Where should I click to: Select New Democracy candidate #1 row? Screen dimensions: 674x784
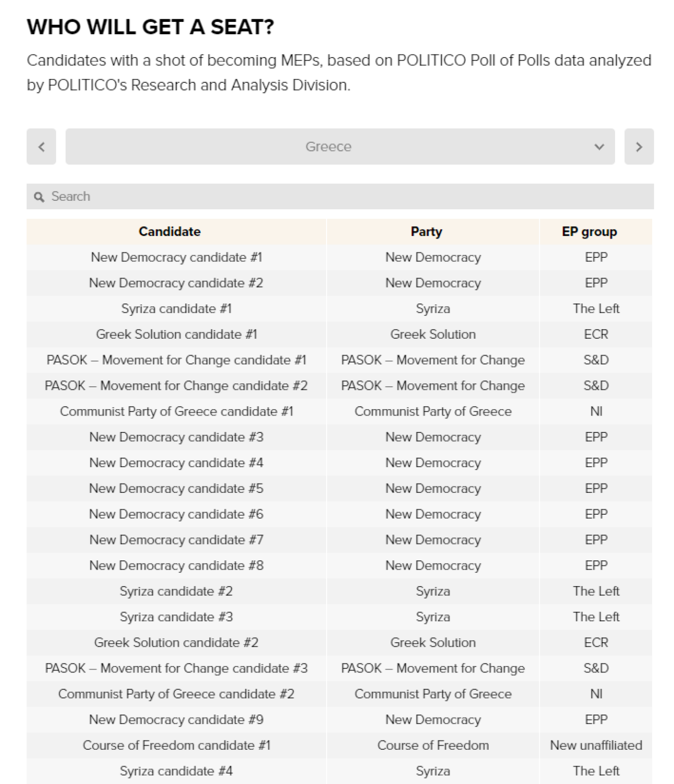pyautogui.click(x=176, y=257)
